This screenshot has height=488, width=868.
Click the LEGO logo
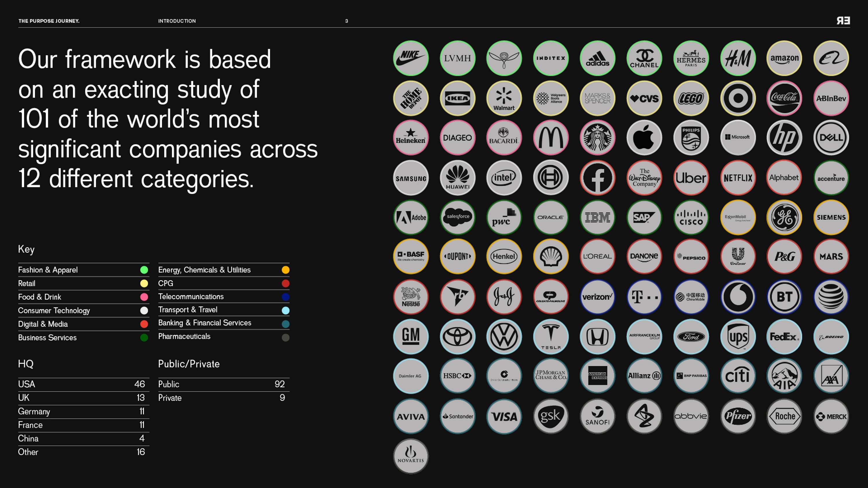(691, 98)
